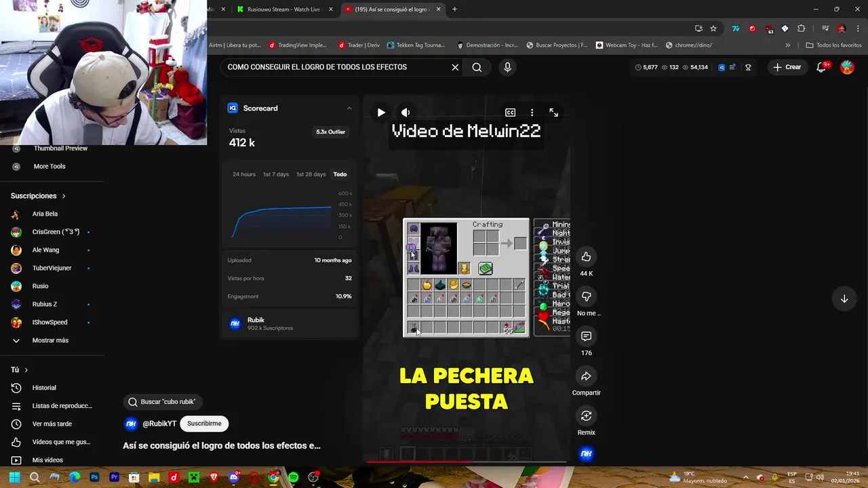Open Chrome media control icon
Image resolution: width=868 pixels, height=488 pixels.
tap(825, 28)
